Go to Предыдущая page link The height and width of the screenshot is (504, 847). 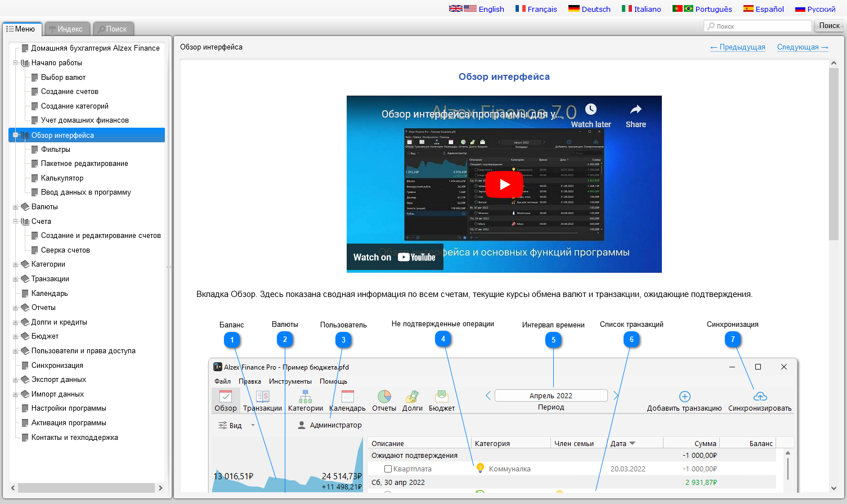(x=737, y=47)
